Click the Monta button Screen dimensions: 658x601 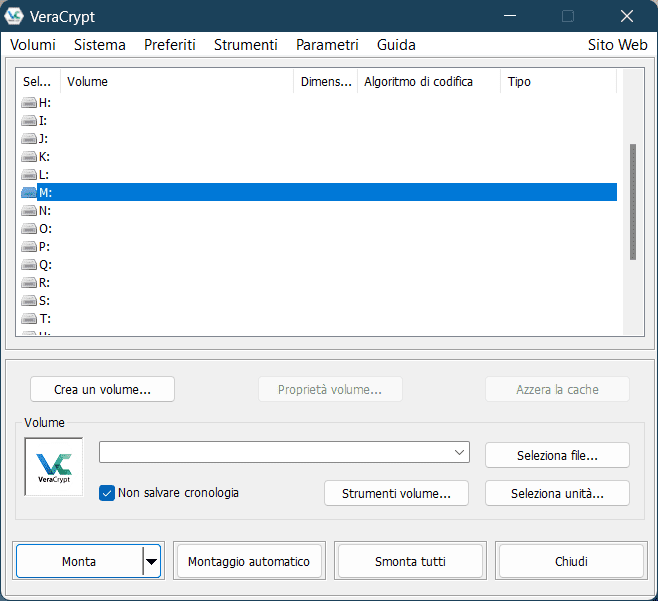(79, 561)
